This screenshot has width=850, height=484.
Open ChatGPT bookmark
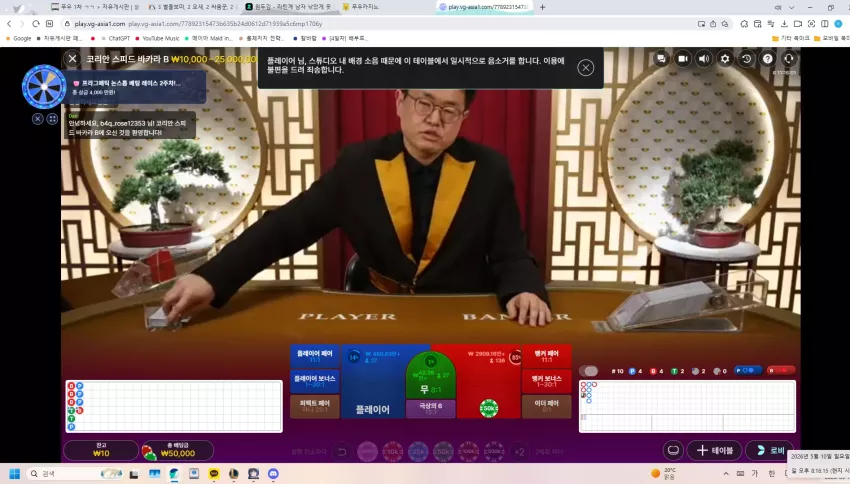[115, 38]
